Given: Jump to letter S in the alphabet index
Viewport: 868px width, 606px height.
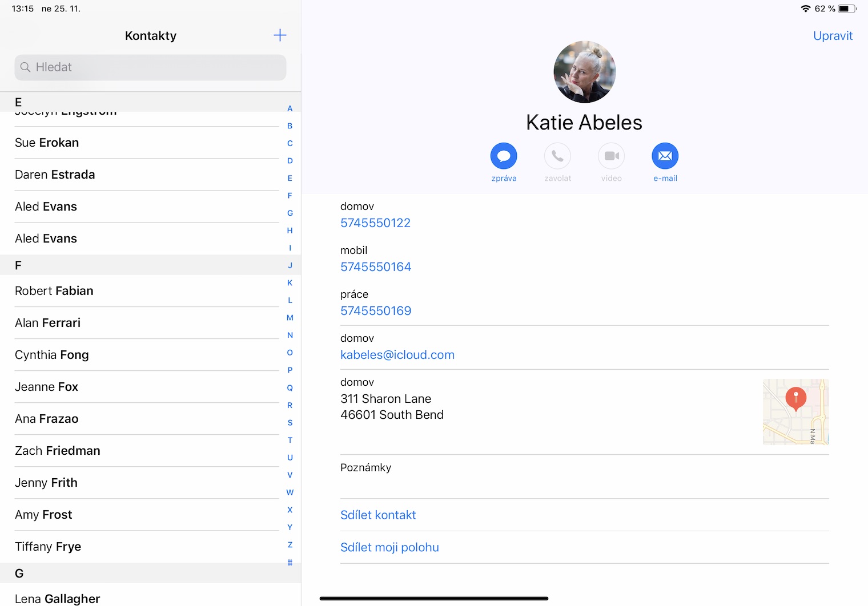Looking at the screenshot, I should pyautogui.click(x=290, y=422).
